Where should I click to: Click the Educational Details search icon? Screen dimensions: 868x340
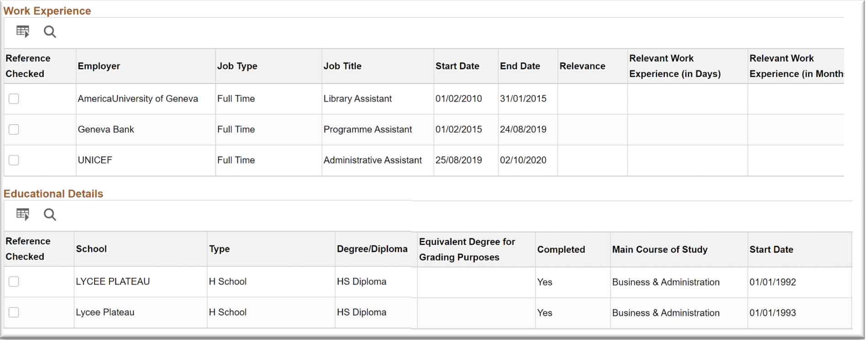pos(50,214)
